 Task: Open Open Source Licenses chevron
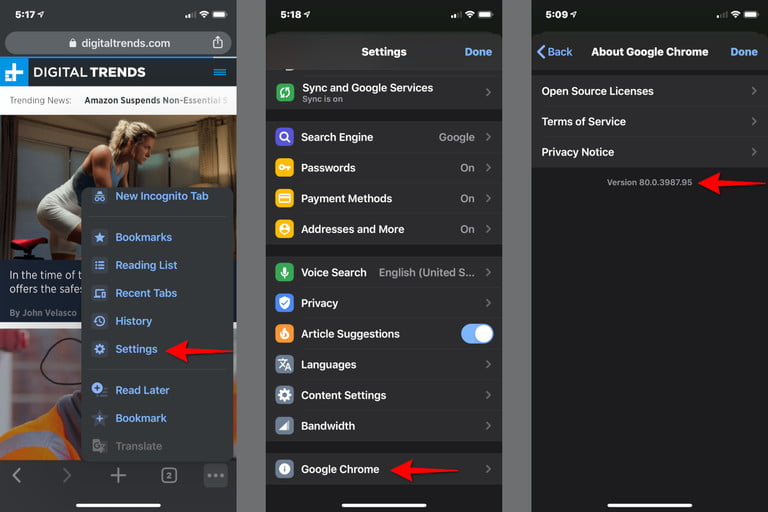coord(754,91)
